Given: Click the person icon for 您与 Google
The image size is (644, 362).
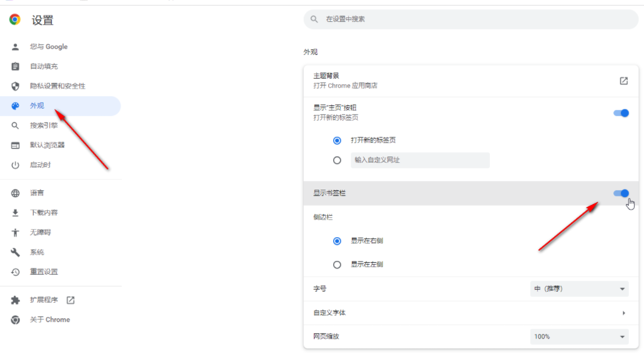Looking at the screenshot, I should 16,47.
